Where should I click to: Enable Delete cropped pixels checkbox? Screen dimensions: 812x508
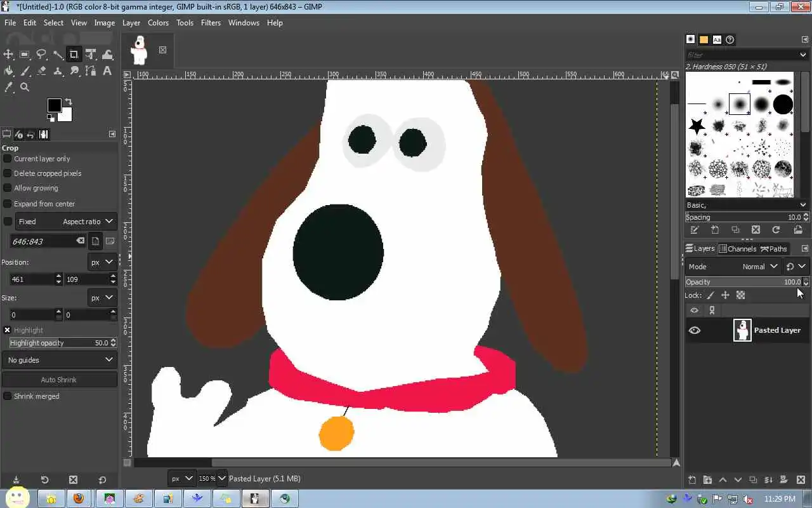pos(8,173)
